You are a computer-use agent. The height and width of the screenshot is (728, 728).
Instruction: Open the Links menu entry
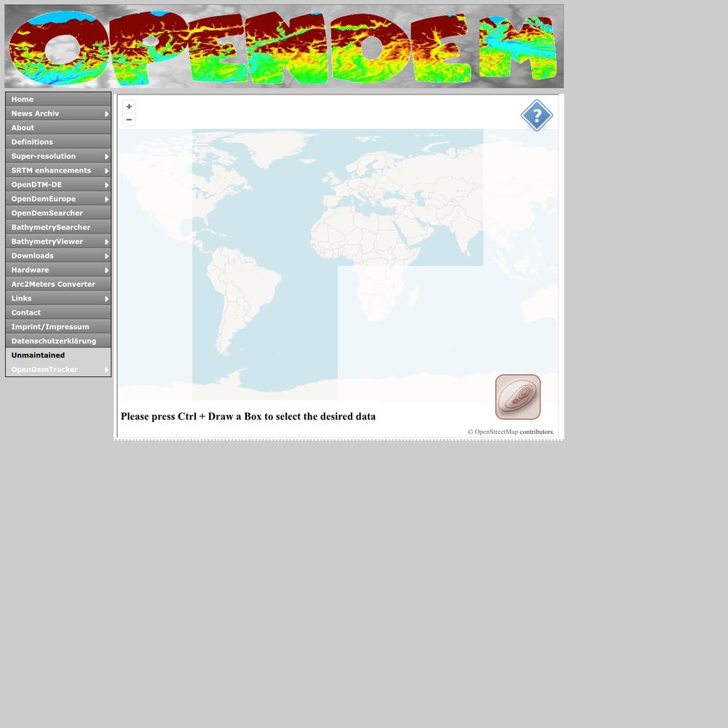coord(58,298)
